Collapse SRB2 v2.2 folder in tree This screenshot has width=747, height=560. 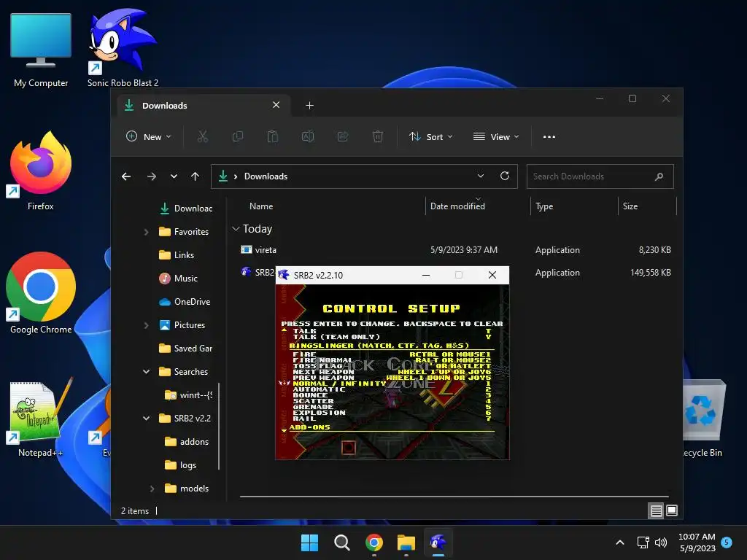tap(146, 419)
